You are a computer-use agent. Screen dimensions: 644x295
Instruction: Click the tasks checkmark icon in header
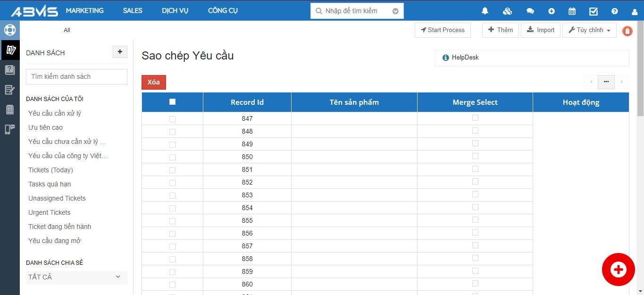tap(594, 11)
